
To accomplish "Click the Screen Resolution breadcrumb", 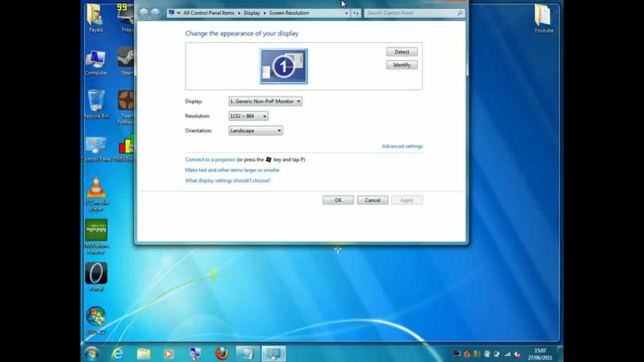I will [x=289, y=13].
